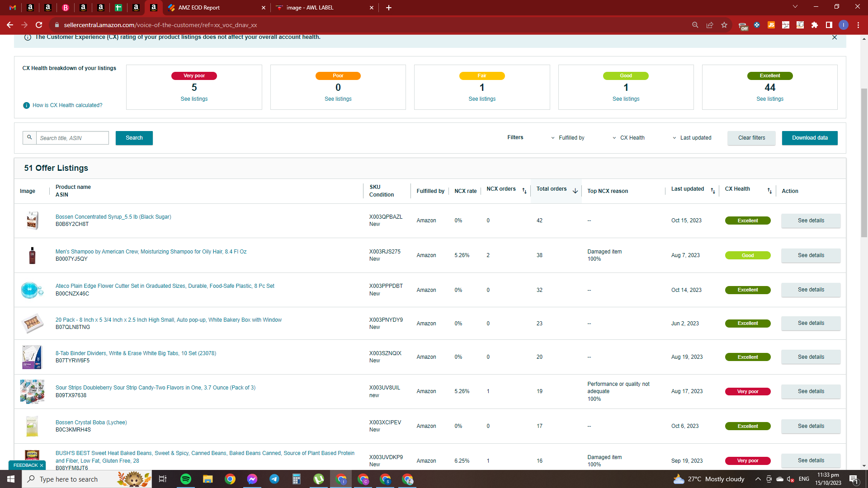Open Men's Shampoo by American Crew listing

point(151,252)
